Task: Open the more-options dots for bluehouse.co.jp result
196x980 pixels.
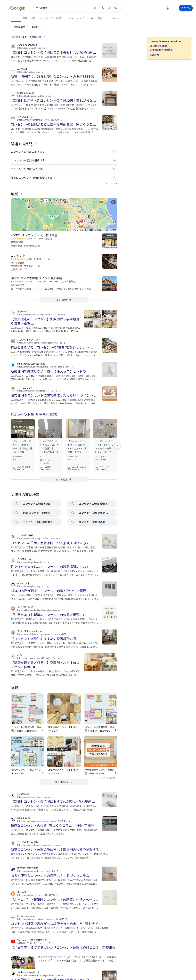Action: (x=53, y=96)
